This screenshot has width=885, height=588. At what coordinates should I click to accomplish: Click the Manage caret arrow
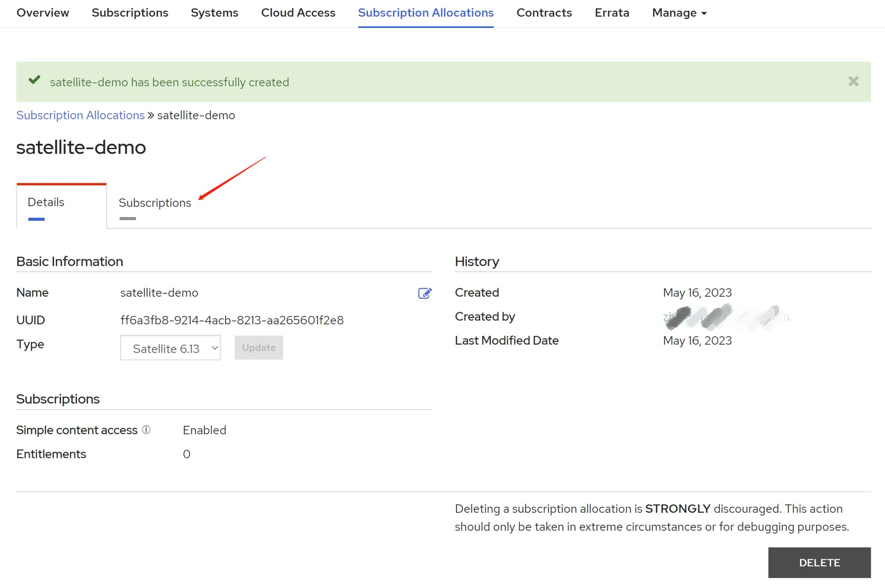704,14
